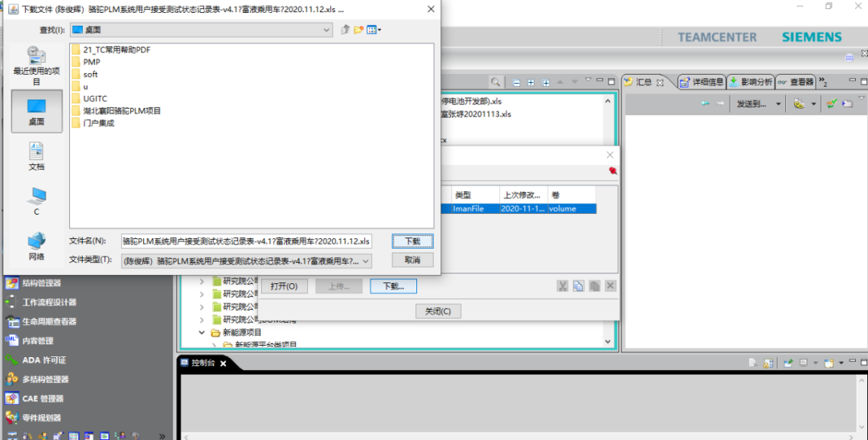Click the search magnifier in tree toolbar
Image resolution: width=868 pixels, height=440 pixels.
[495, 82]
